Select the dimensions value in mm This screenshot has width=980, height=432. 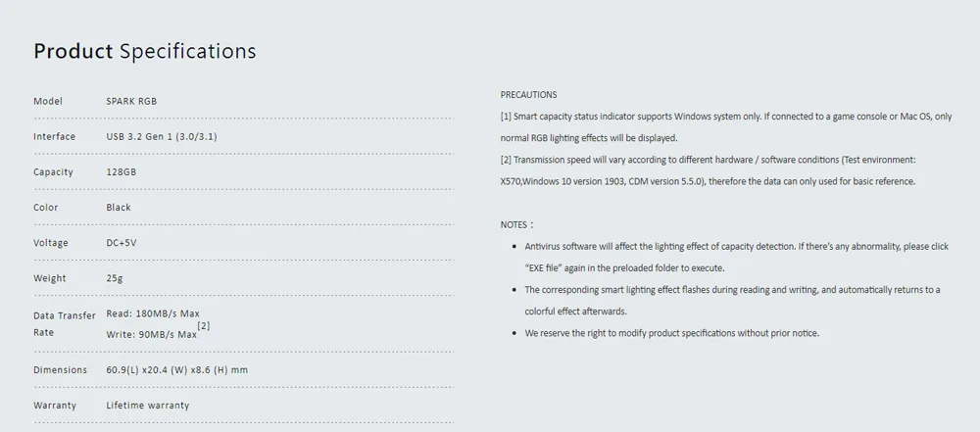(x=176, y=370)
